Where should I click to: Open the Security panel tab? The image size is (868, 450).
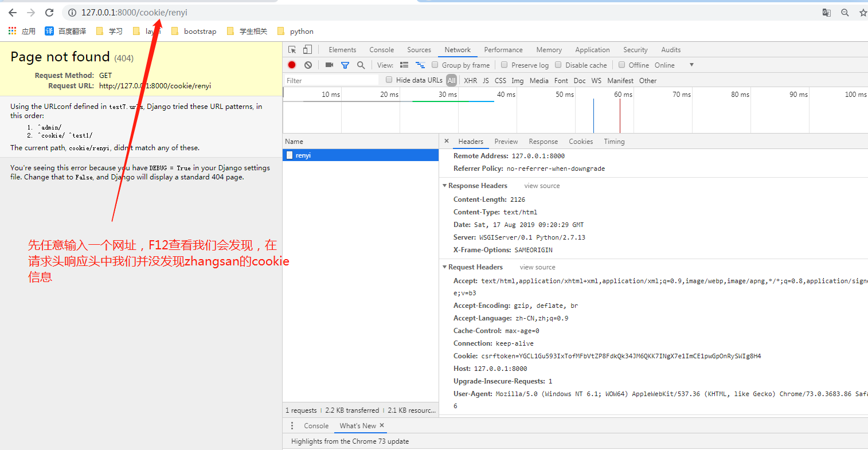(635, 50)
